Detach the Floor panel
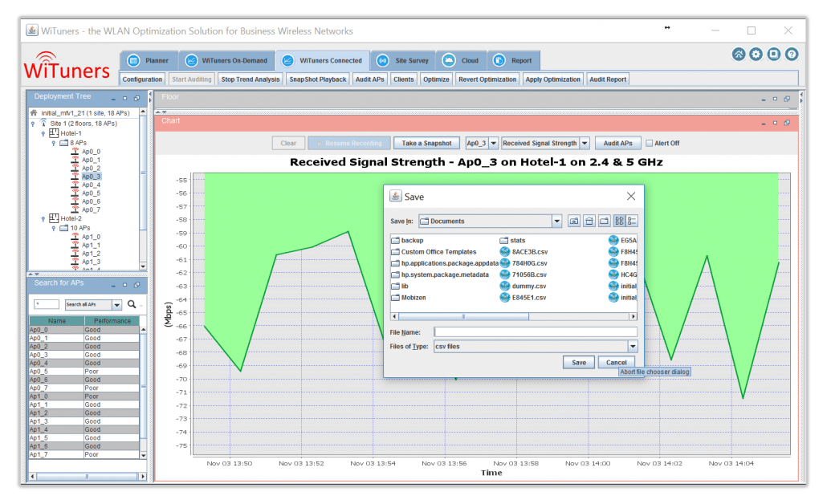The width and height of the screenshot is (827, 504). [x=787, y=99]
